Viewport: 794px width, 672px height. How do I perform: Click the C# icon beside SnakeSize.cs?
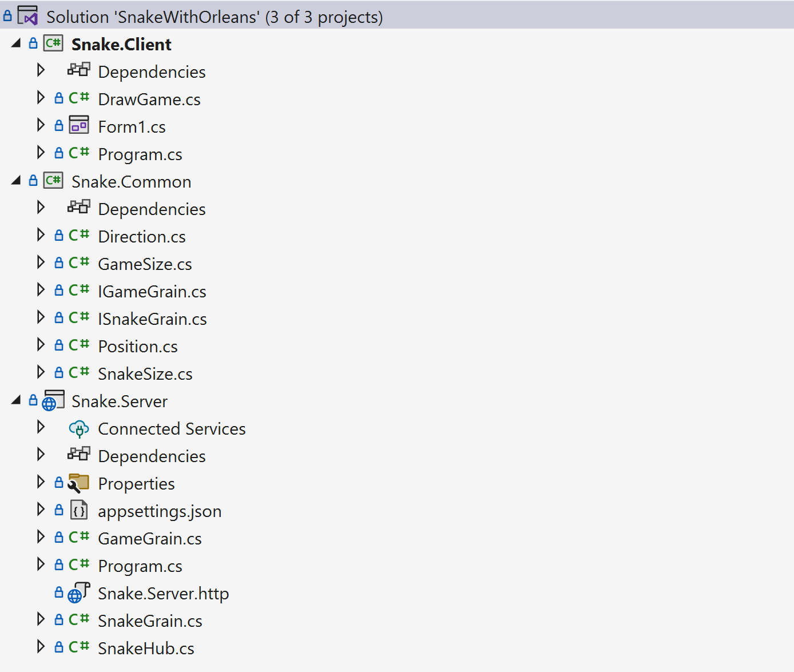tap(79, 372)
